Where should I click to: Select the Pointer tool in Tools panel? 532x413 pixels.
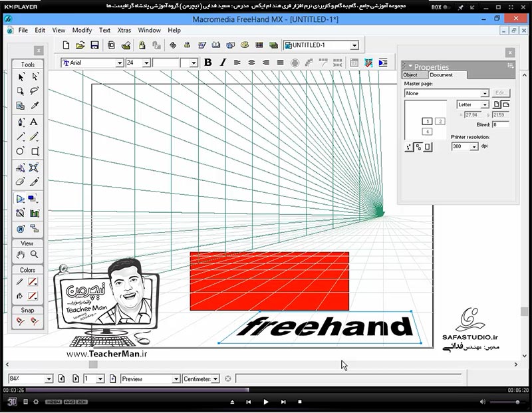coord(21,77)
